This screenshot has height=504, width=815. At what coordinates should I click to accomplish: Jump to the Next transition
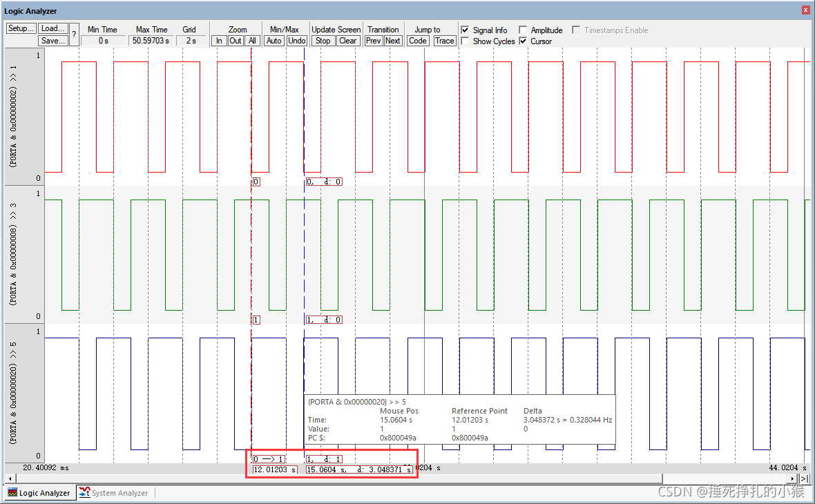[x=392, y=41]
